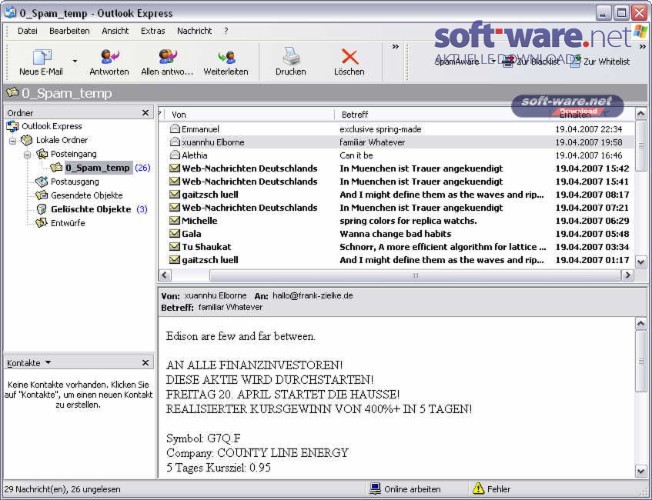
Task: Close the Kontakte pane
Action: click(x=145, y=363)
